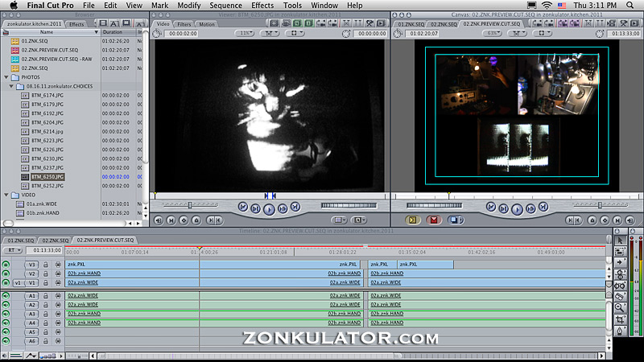The width and height of the screenshot is (644, 362).
Task: Collapse the 08.16.11.zonkulator.CHOICES bin
Action: pyautogui.click(x=11, y=86)
